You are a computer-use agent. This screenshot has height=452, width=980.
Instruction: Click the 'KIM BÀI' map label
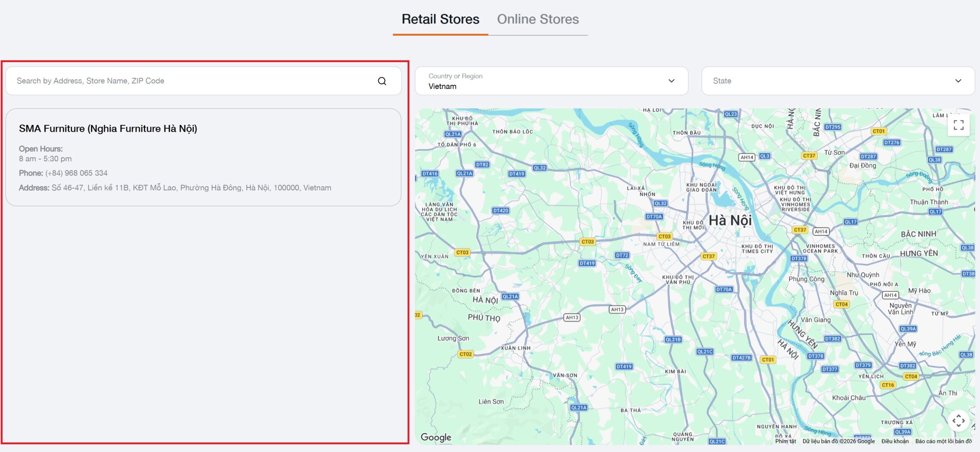pos(675,371)
